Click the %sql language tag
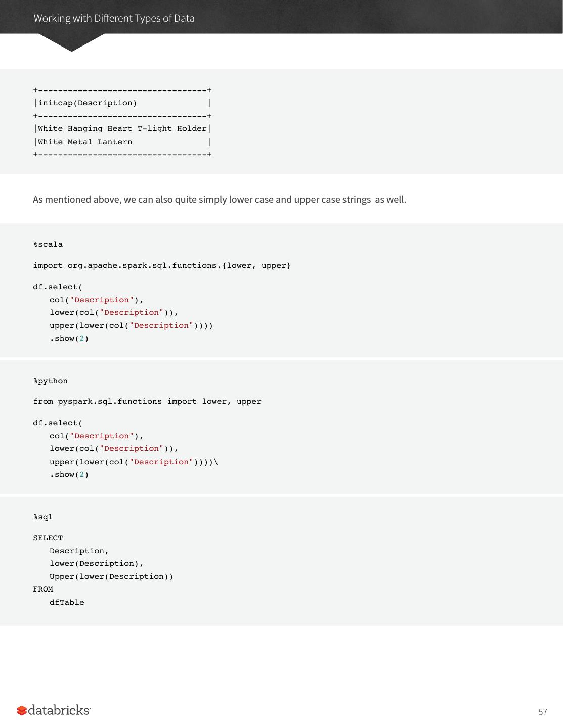The width and height of the screenshot is (563, 728). pyautogui.click(x=43, y=517)
